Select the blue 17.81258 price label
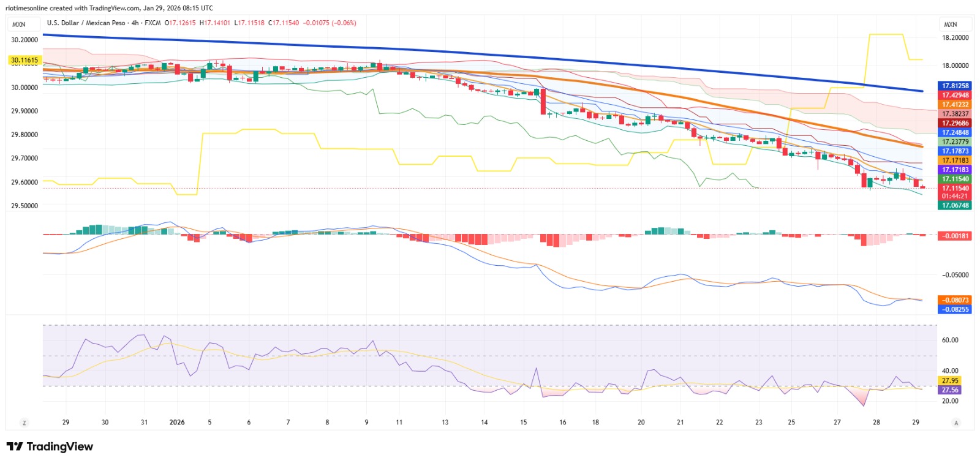Viewport: 980px width, 463px height. (x=955, y=86)
